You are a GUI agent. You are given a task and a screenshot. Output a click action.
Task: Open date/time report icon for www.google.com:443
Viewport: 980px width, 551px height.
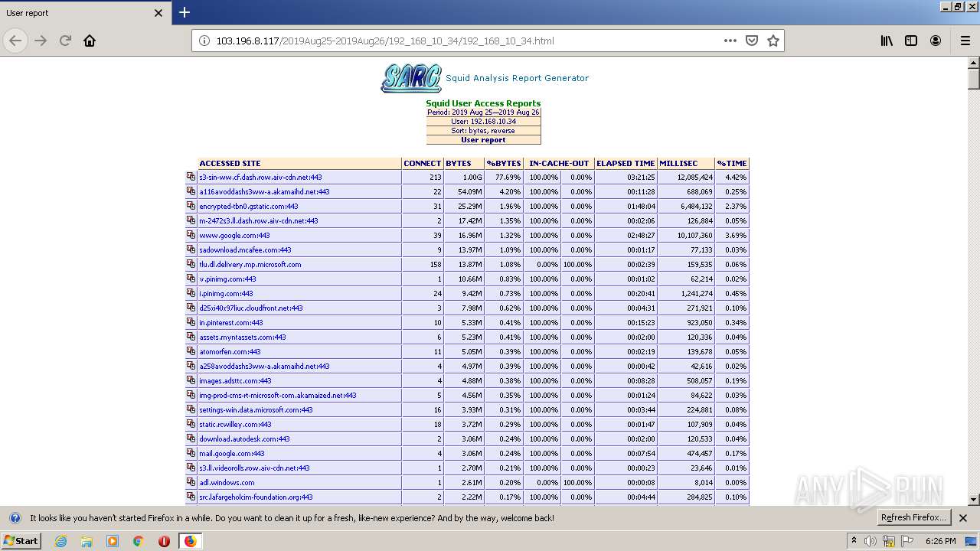pos(191,235)
